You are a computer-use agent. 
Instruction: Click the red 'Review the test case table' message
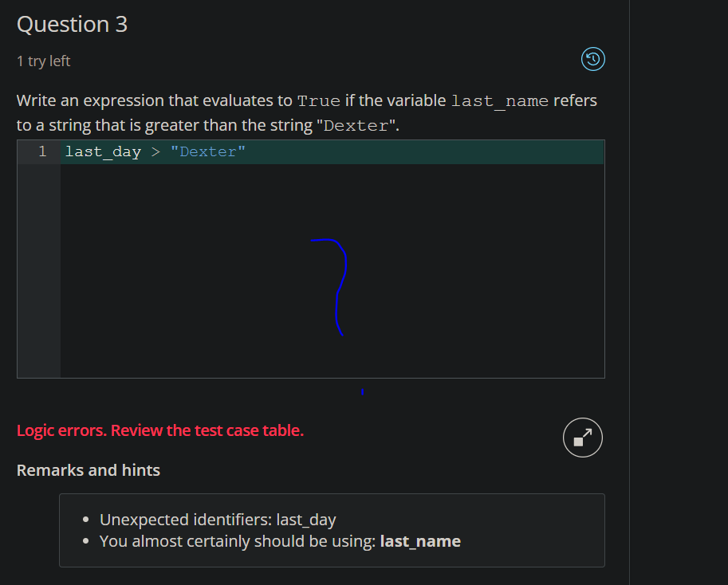pyautogui.click(x=159, y=430)
